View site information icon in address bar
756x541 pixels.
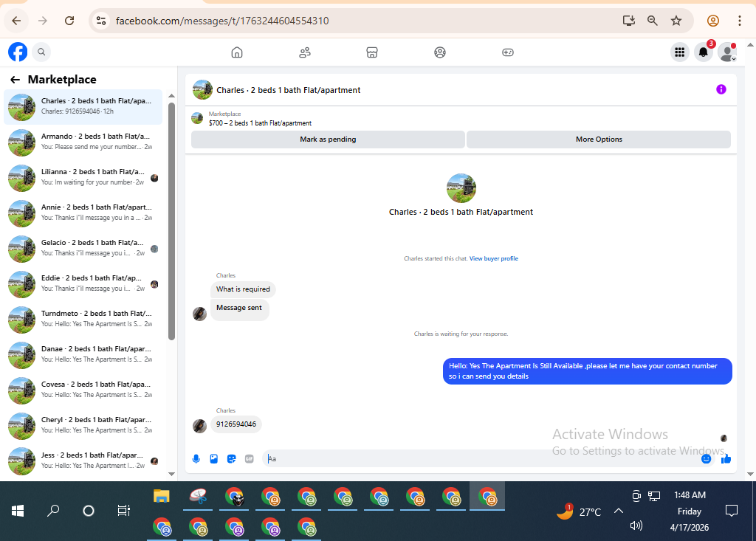point(101,21)
